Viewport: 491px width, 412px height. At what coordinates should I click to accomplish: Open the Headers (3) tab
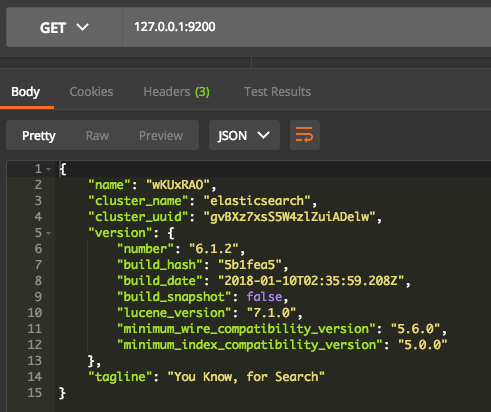[176, 92]
